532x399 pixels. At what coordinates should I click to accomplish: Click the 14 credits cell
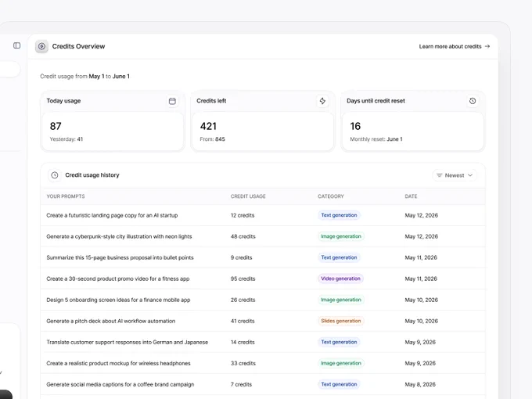tap(243, 342)
